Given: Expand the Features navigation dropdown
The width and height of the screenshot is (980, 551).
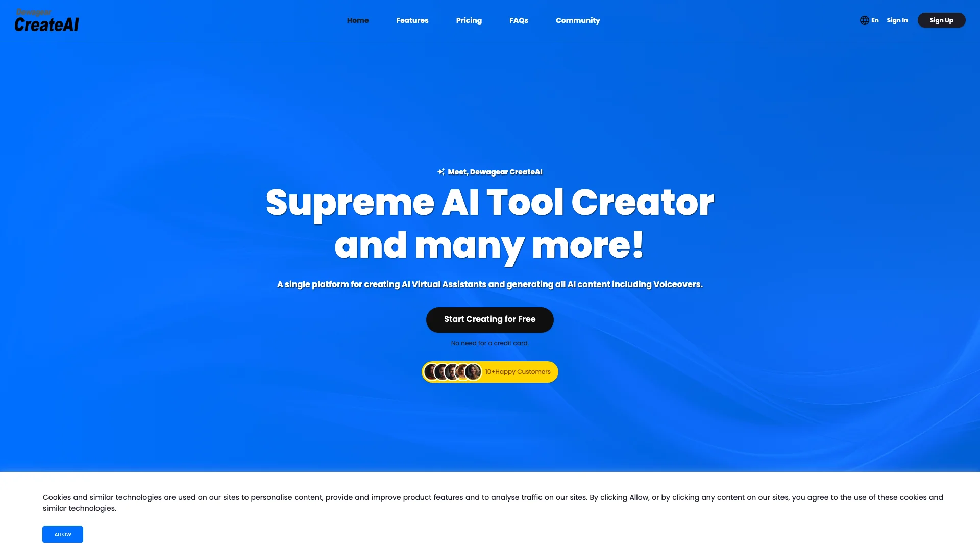Looking at the screenshot, I should point(411,20).
